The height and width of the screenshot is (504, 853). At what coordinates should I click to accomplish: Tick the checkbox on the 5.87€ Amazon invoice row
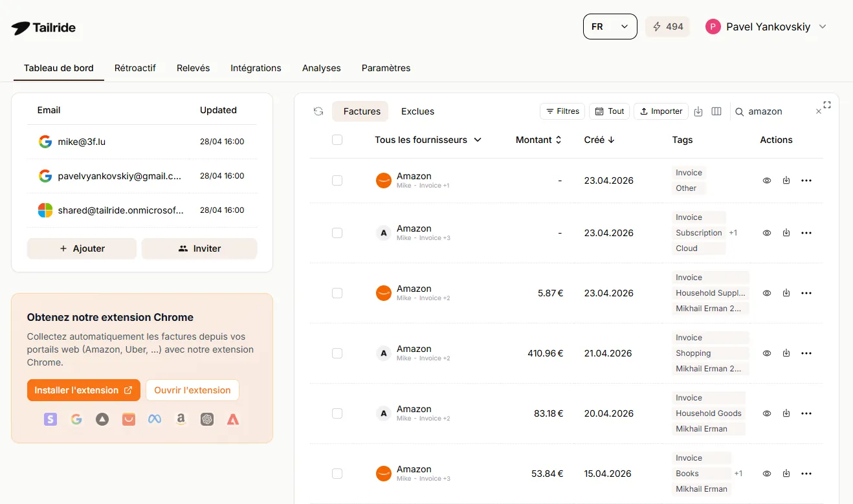(337, 293)
